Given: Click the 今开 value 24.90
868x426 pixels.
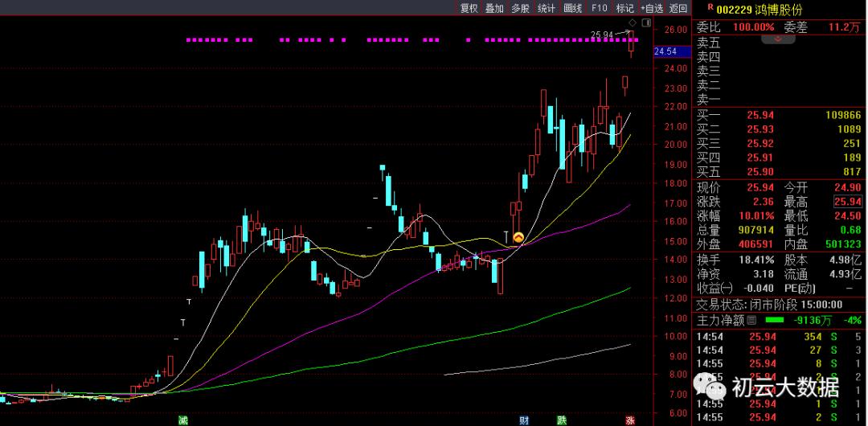Looking at the screenshot, I should 848,188.
